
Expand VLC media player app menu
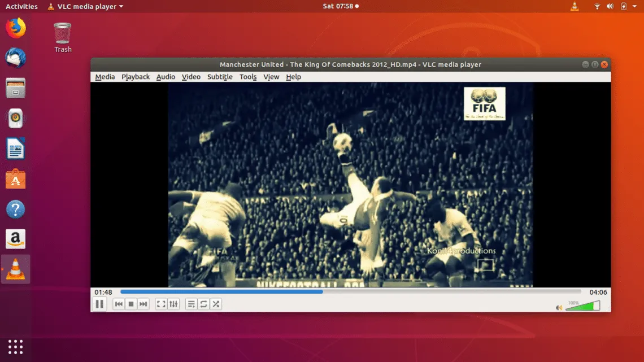(85, 6)
